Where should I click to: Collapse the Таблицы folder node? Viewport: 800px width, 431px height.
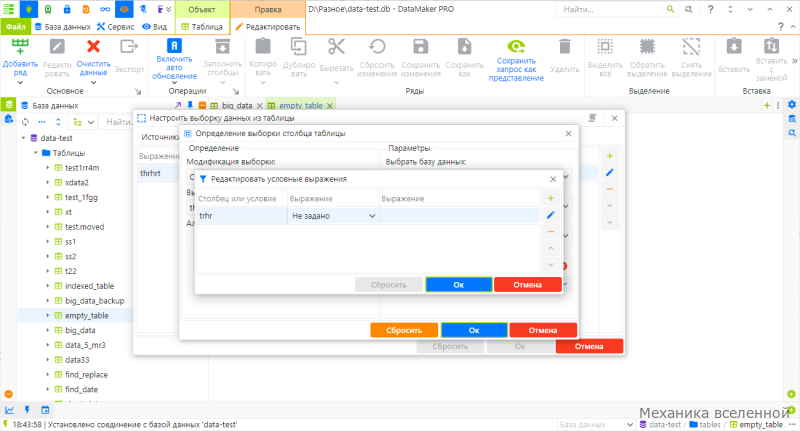[x=36, y=153]
